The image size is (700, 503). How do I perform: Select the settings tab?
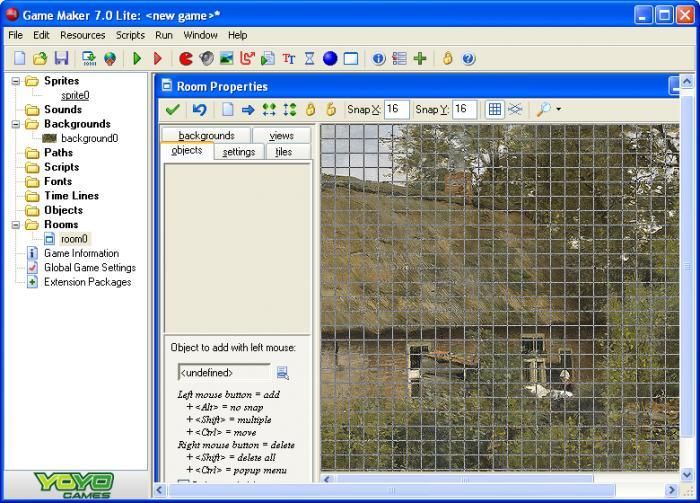click(238, 152)
